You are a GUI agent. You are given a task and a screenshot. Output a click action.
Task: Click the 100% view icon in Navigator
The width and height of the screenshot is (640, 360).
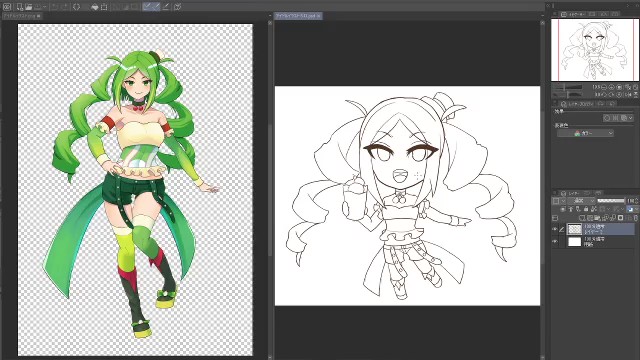tap(619, 87)
